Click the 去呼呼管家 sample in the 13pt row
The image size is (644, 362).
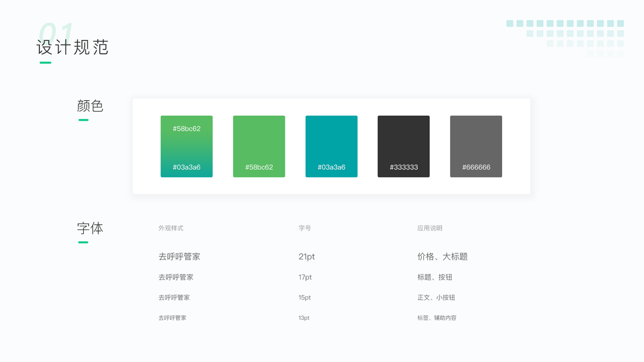(173, 318)
